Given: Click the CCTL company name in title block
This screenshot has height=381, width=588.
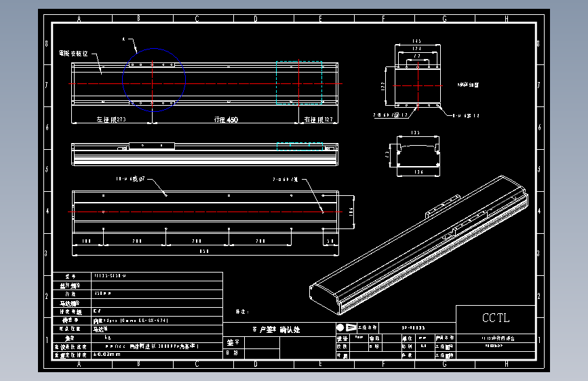Looking at the screenshot, I should (x=496, y=318).
